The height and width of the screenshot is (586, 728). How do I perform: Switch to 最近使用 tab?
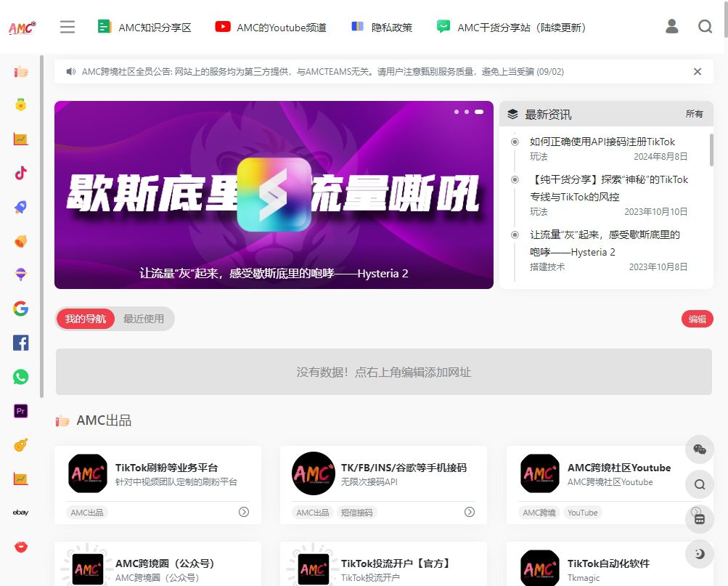click(x=144, y=319)
